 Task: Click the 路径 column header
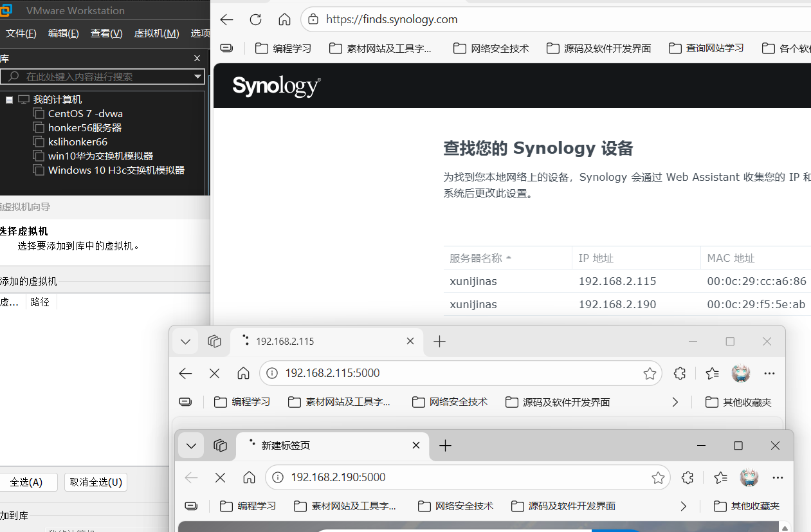(x=41, y=302)
